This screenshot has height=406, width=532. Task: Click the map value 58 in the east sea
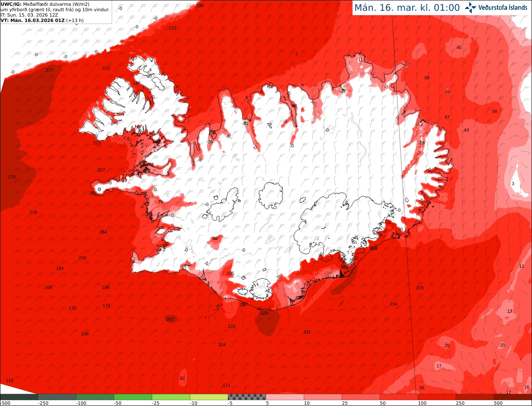pos(495,111)
